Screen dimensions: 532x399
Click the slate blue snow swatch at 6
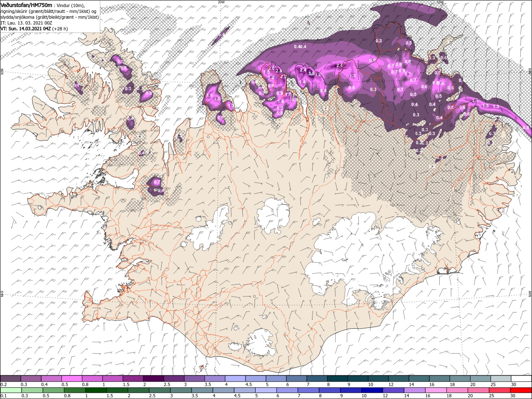coord(296,379)
